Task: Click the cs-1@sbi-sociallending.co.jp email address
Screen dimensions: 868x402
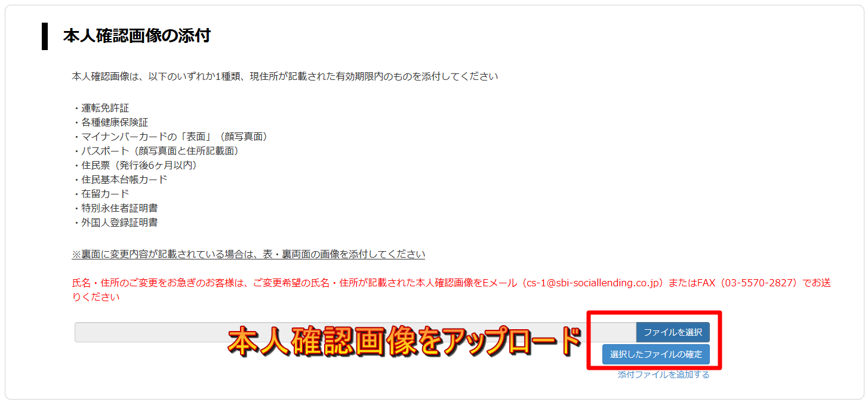Action: coord(592,283)
